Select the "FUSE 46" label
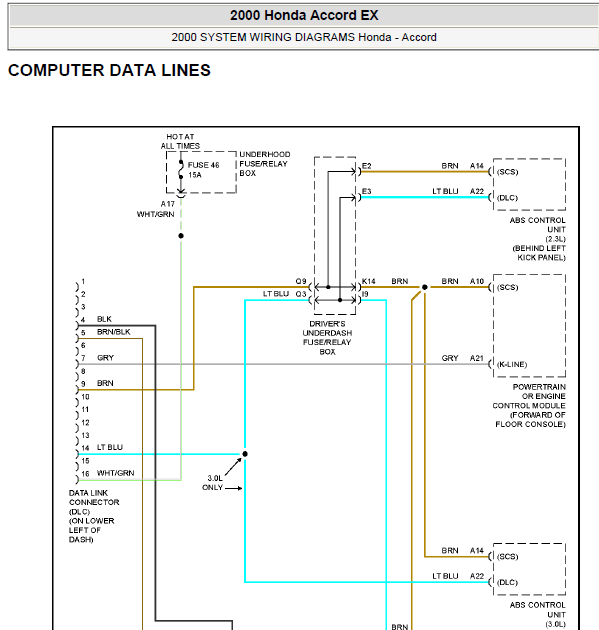Image resolution: width=599 pixels, height=630 pixels. pyautogui.click(x=204, y=165)
